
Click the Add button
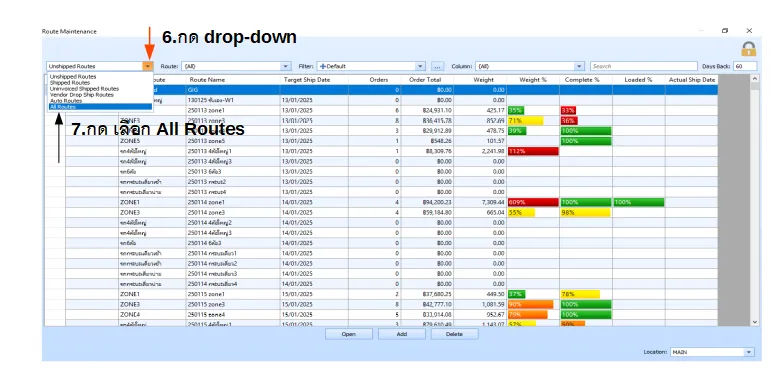(401, 334)
